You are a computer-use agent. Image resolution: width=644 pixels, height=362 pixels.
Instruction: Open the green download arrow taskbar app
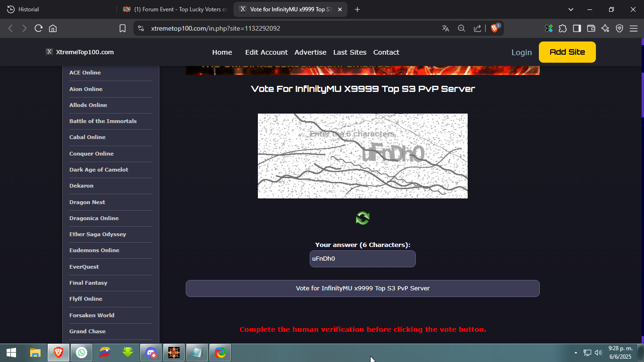pos(128,353)
